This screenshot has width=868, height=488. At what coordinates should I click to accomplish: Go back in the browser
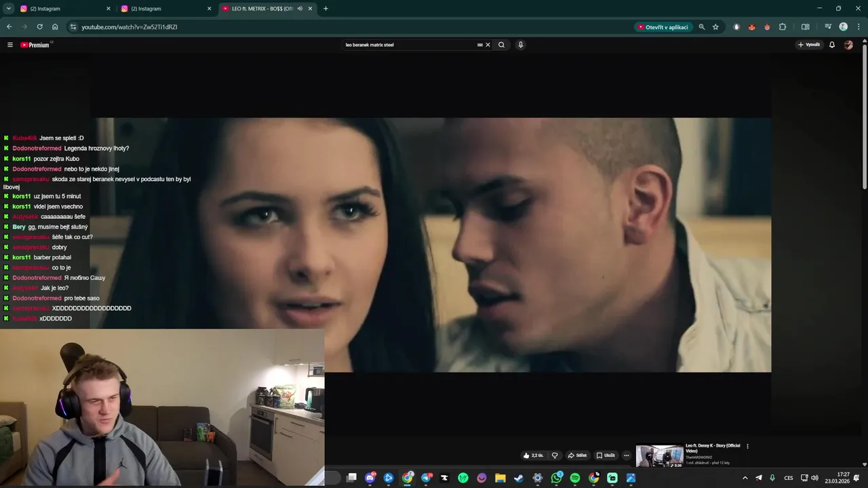tap(9, 27)
